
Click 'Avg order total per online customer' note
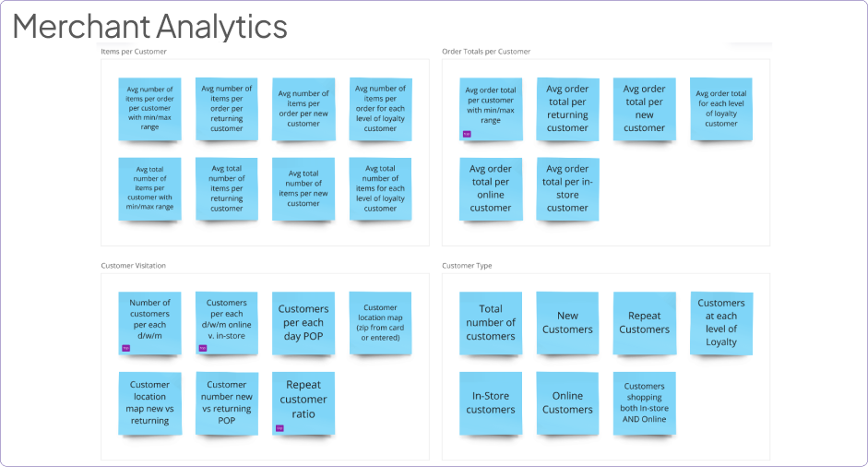[491, 189]
